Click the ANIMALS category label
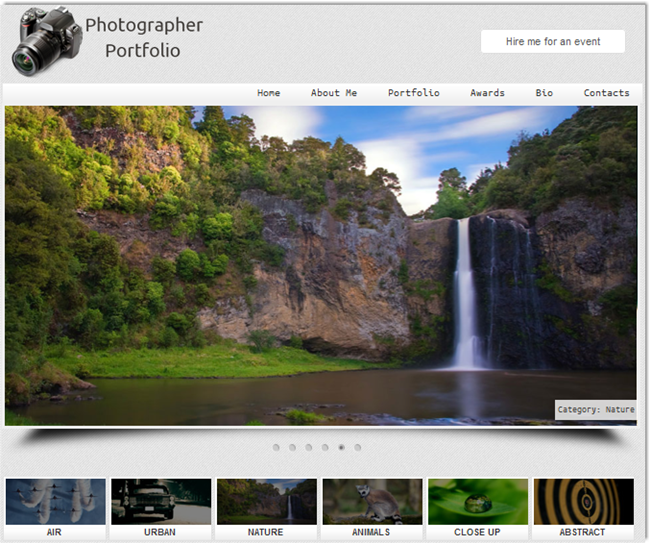650x543 pixels. pyautogui.click(x=371, y=532)
